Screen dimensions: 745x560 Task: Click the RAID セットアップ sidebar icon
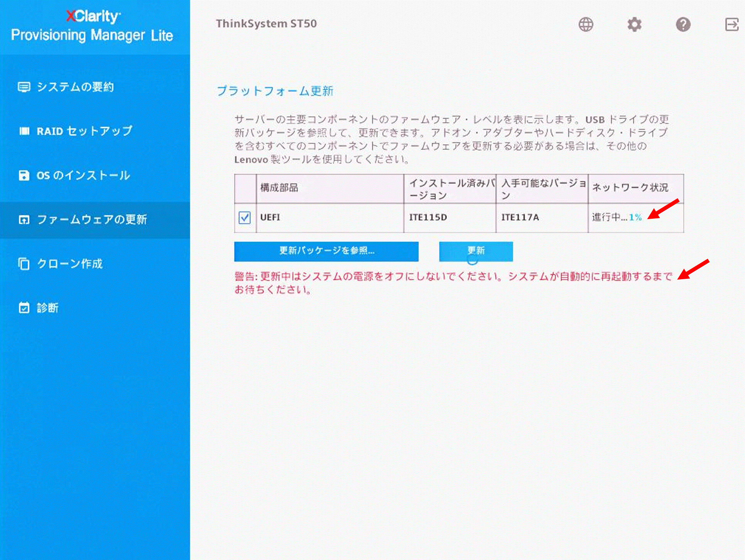(24, 131)
